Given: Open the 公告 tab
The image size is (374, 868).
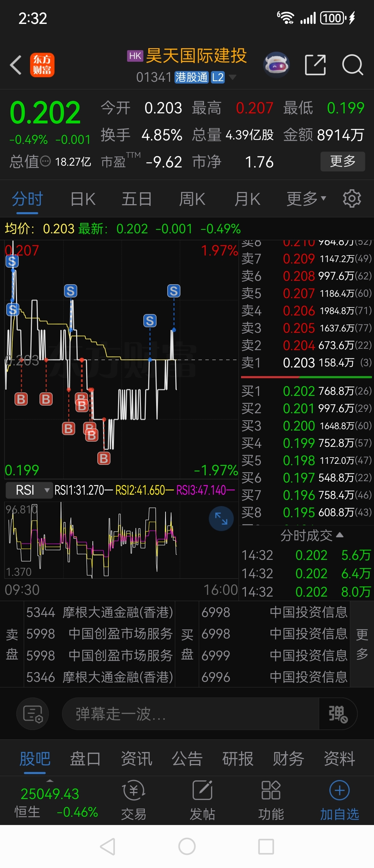Looking at the screenshot, I should [187, 758].
